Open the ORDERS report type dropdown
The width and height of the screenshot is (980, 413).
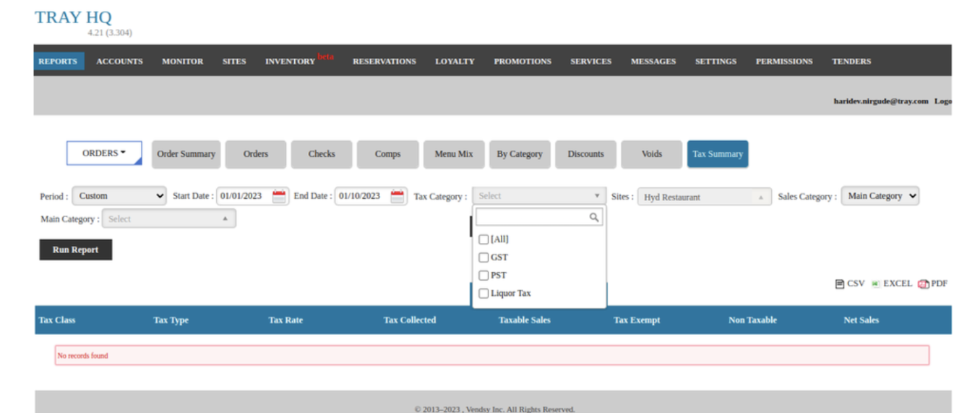104,153
